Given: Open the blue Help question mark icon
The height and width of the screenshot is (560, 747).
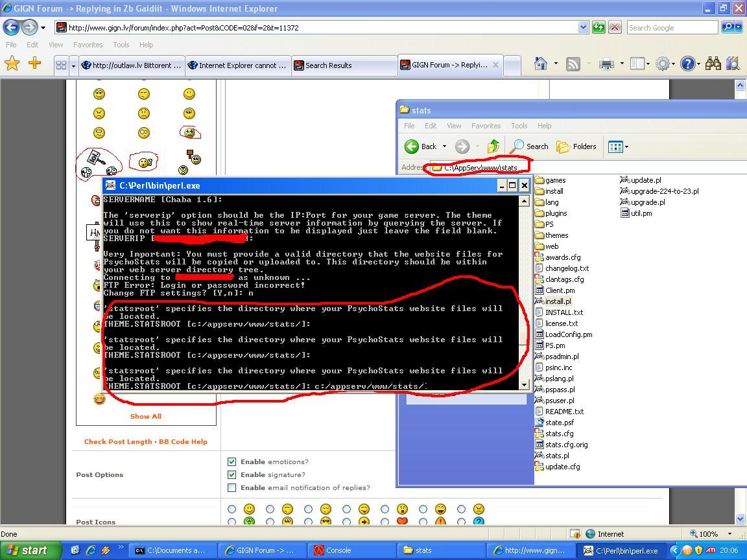Looking at the screenshot, I should point(687,64).
